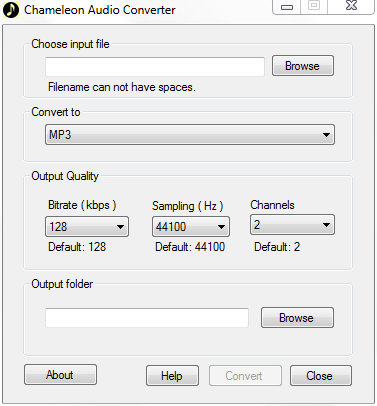Image resolution: width=377 pixels, height=406 pixels.
Task: Click the input file path field
Action: pos(155,67)
